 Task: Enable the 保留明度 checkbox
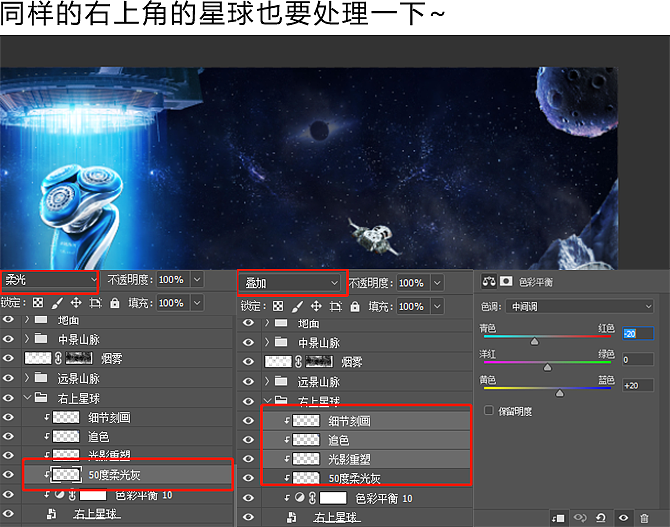(x=489, y=411)
